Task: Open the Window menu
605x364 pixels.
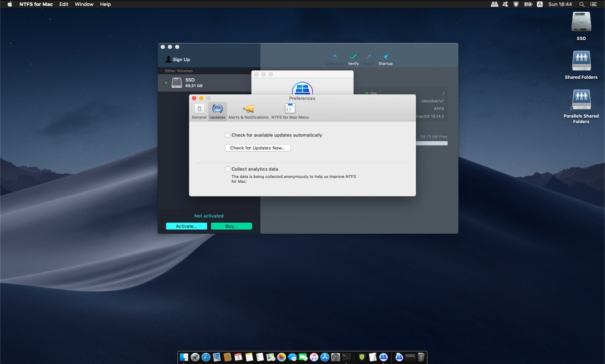Action: (x=84, y=4)
